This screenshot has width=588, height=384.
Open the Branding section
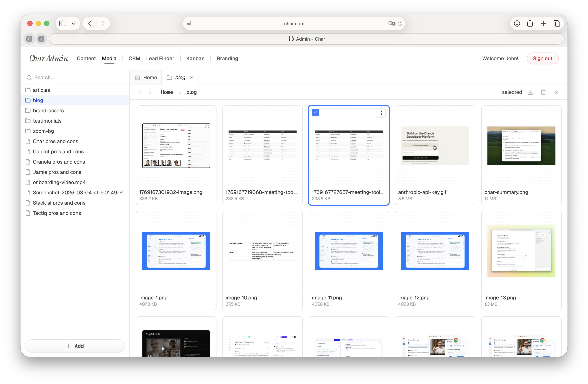coord(227,58)
